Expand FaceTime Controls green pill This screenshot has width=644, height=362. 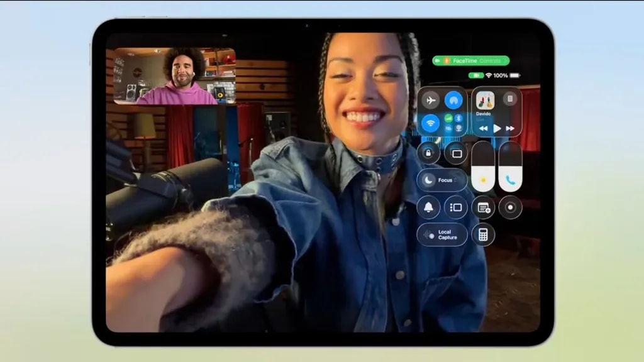pyautogui.click(x=471, y=61)
